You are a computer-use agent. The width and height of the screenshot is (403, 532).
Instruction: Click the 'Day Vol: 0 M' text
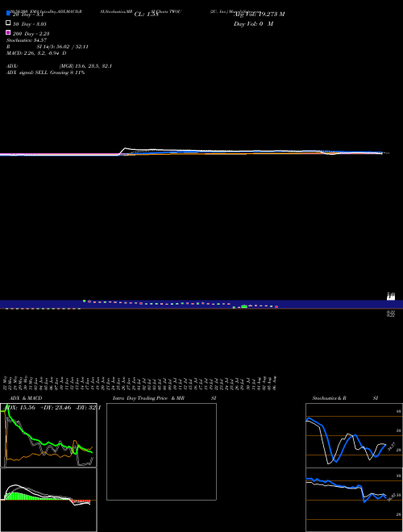tap(253, 23)
